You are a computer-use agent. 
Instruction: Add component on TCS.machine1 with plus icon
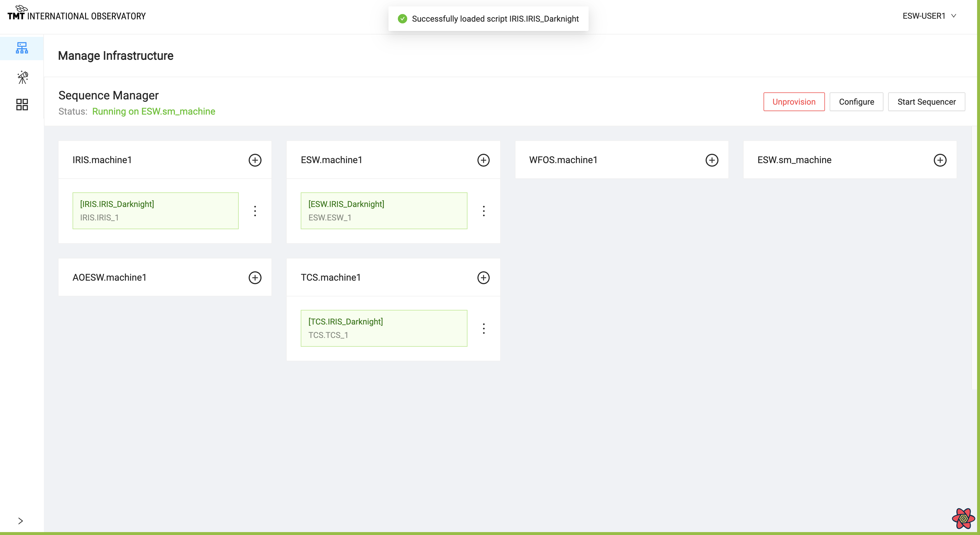point(483,277)
